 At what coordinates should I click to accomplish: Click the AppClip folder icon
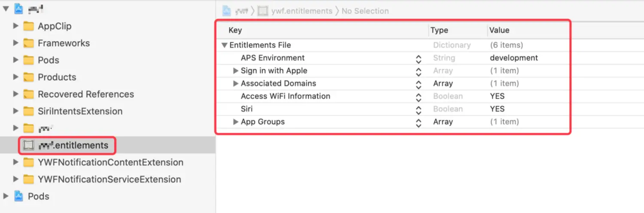29,27
